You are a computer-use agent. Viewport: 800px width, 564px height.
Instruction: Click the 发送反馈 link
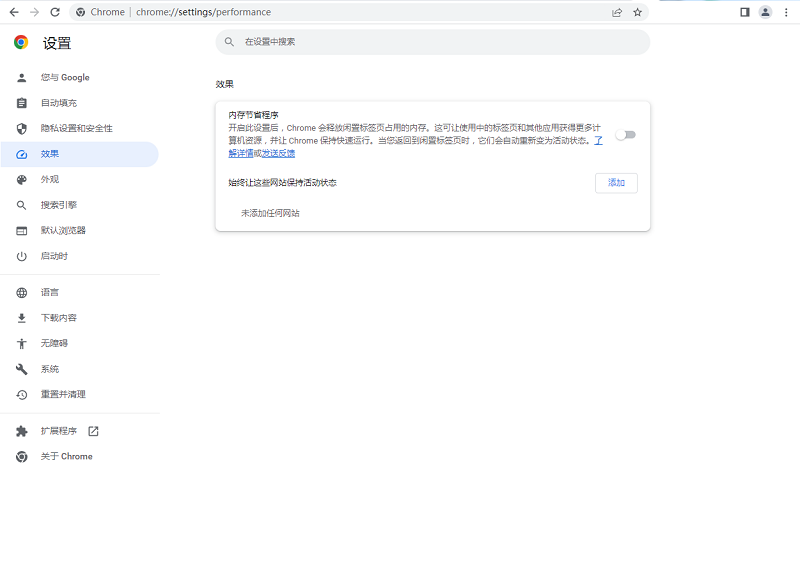[x=279, y=153]
